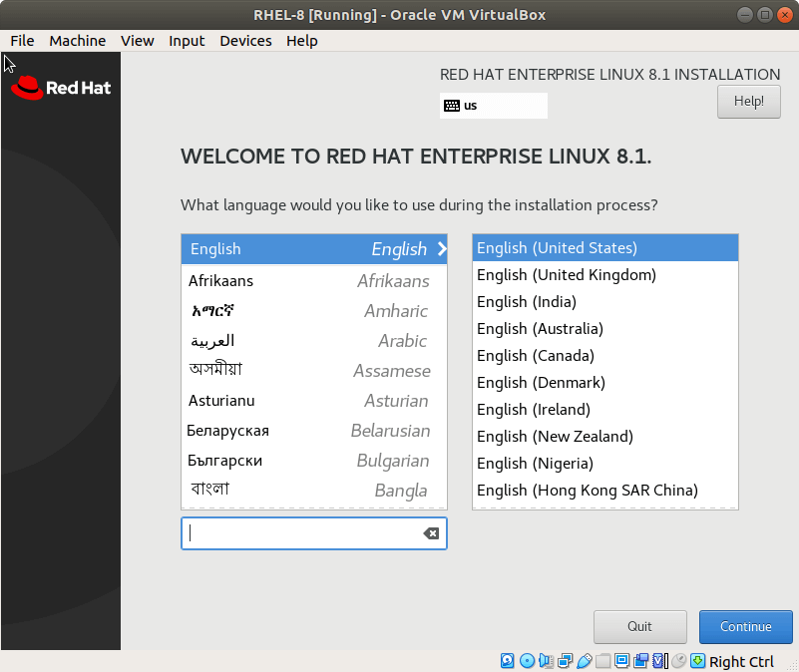Click the keyboard capture indicator
The height and width of the screenshot is (672, 799).
click(x=697, y=660)
